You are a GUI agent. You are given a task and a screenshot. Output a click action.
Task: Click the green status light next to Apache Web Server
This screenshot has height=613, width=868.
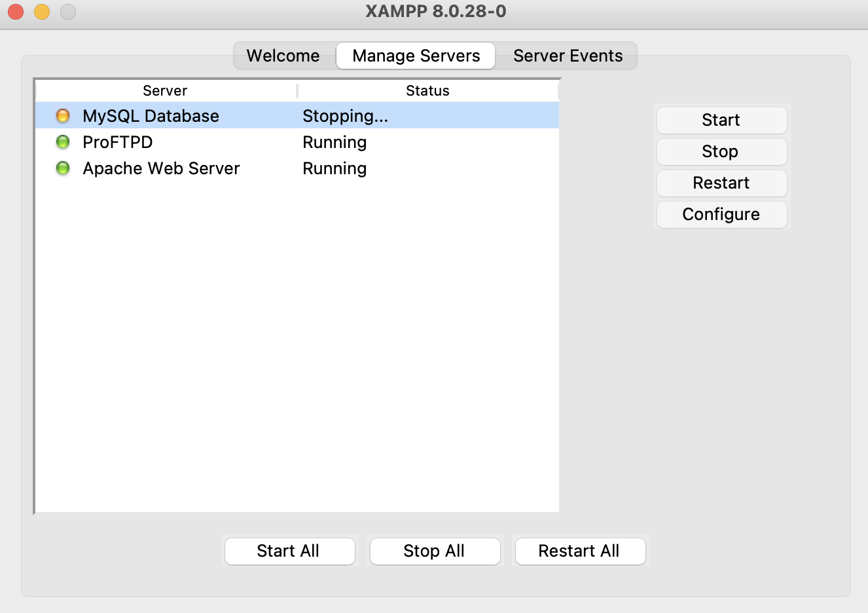tap(62, 168)
